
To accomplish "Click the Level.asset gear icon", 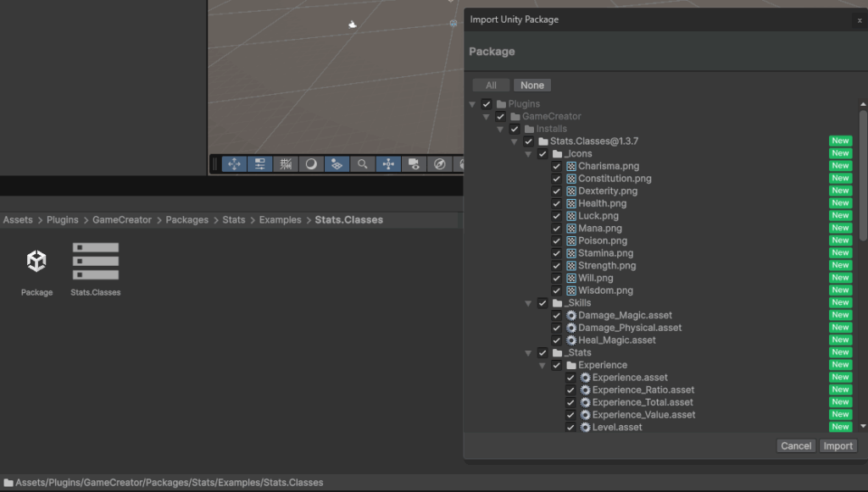I will pyautogui.click(x=585, y=428).
